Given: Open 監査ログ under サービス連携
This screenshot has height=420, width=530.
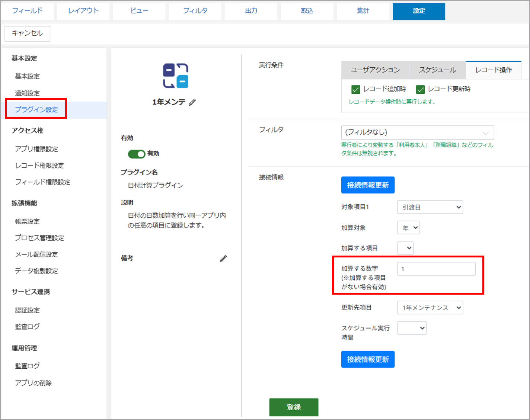Looking at the screenshot, I should pyautogui.click(x=27, y=327).
